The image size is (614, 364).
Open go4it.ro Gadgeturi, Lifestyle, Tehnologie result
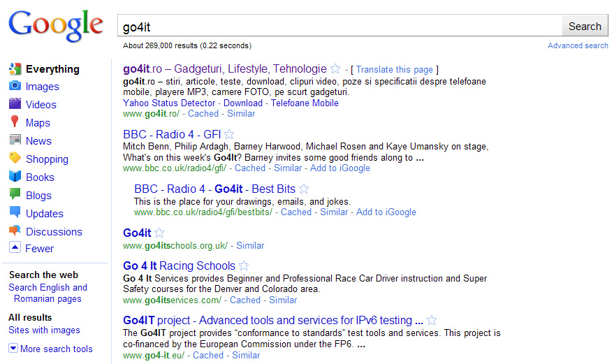click(x=225, y=69)
